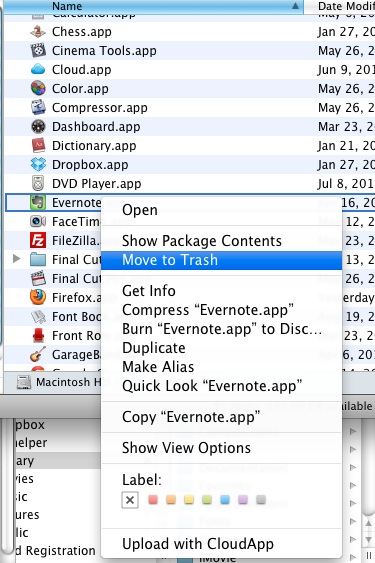Screen dimensions: 375x563
Task: Apply the purple label color
Action: click(243, 499)
